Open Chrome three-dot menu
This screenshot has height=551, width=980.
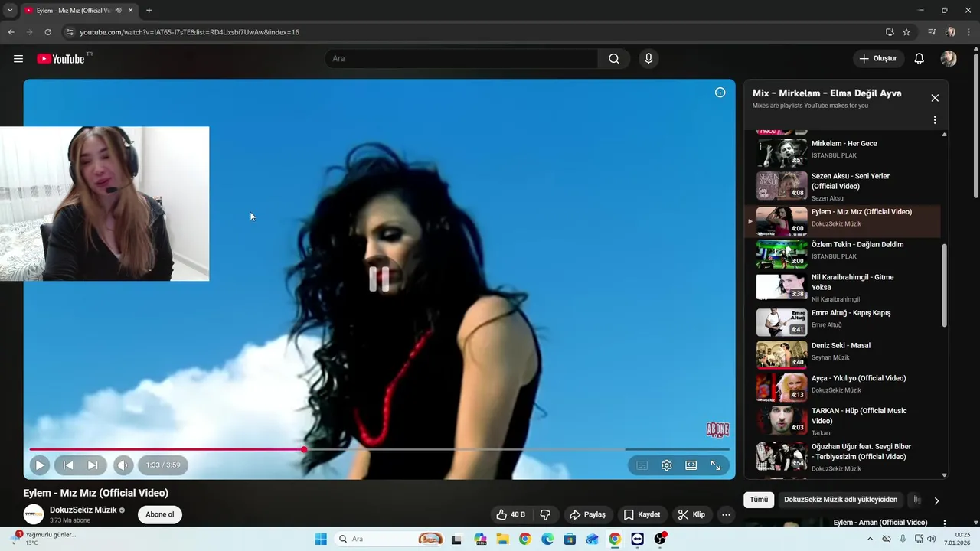pos(969,32)
